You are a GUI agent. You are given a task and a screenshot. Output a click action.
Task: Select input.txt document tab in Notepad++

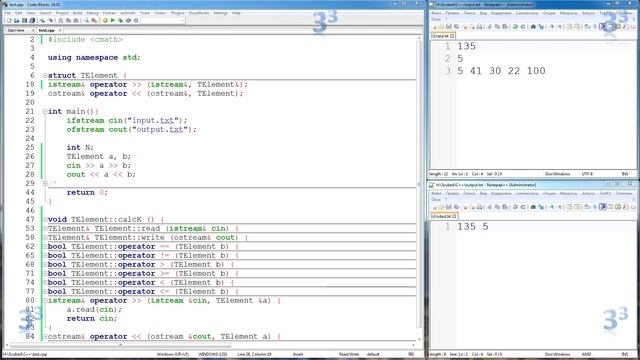(443, 36)
